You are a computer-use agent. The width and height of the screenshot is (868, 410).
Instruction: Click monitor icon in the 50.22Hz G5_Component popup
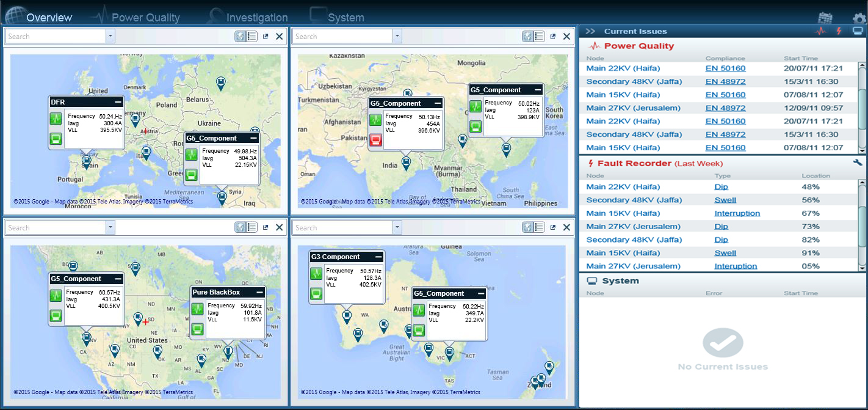pyautogui.click(x=419, y=330)
